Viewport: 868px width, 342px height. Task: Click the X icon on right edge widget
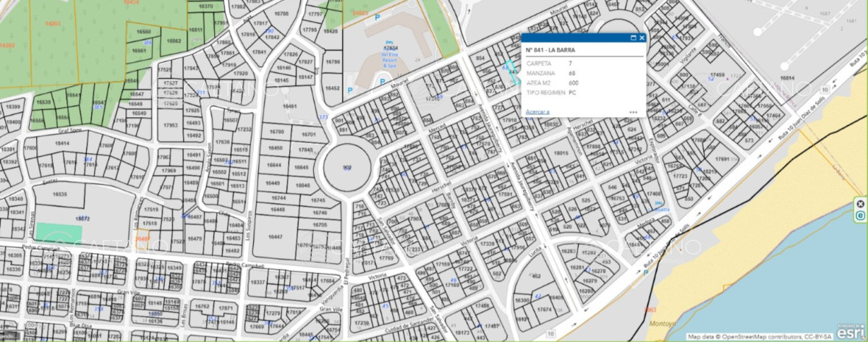[861, 204]
